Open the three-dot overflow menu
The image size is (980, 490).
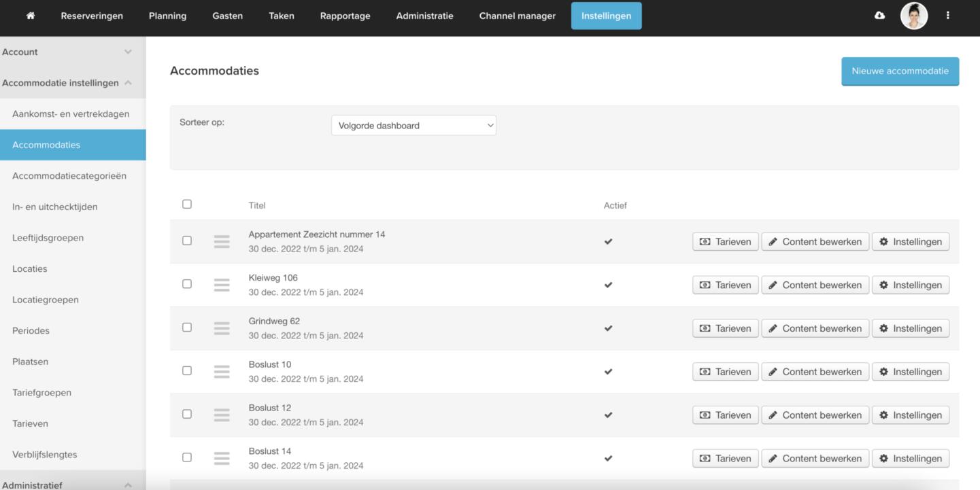tap(947, 16)
